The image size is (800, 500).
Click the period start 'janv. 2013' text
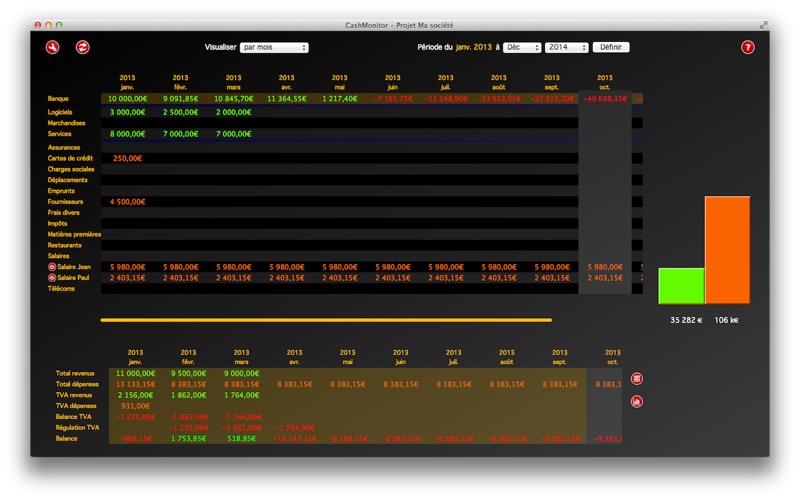(473, 47)
